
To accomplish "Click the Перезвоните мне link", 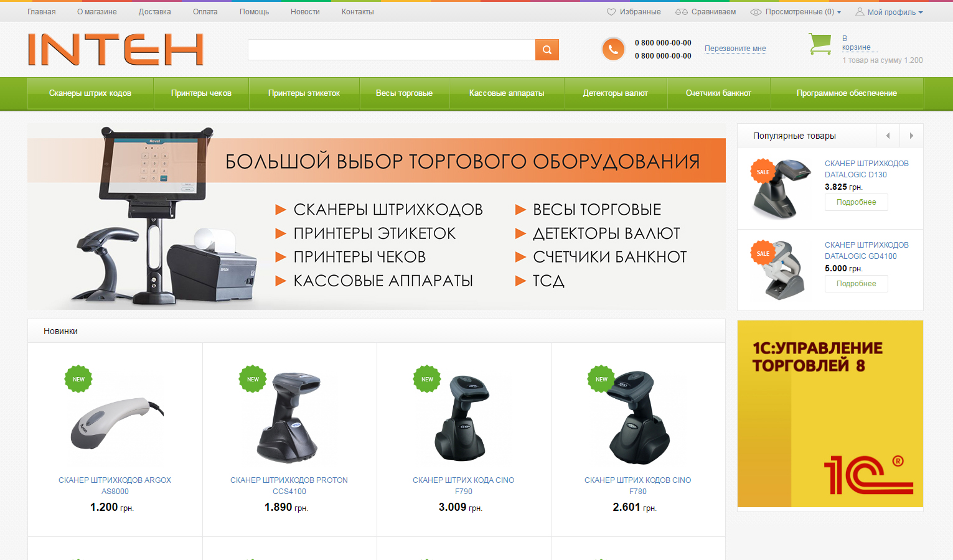I will coord(735,49).
